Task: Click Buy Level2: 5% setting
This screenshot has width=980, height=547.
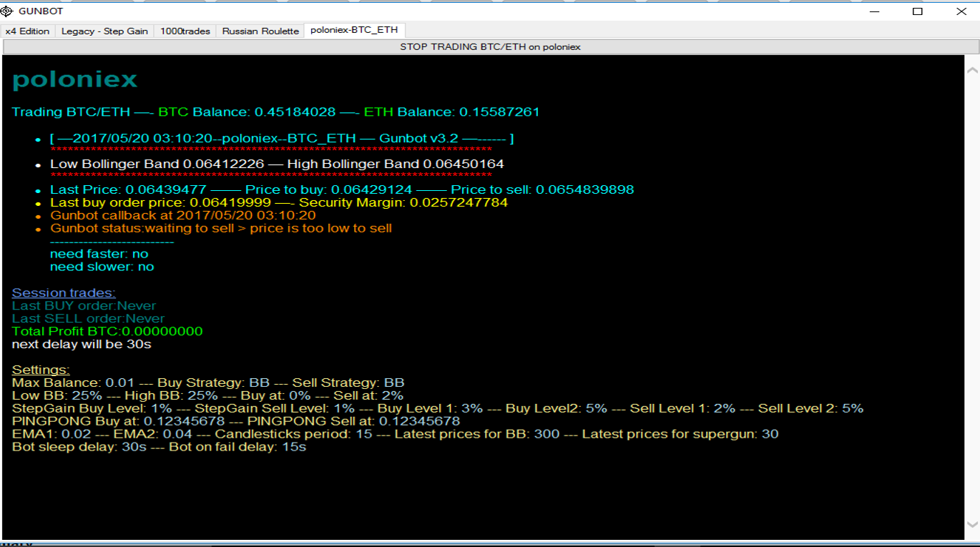Action: point(557,408)
